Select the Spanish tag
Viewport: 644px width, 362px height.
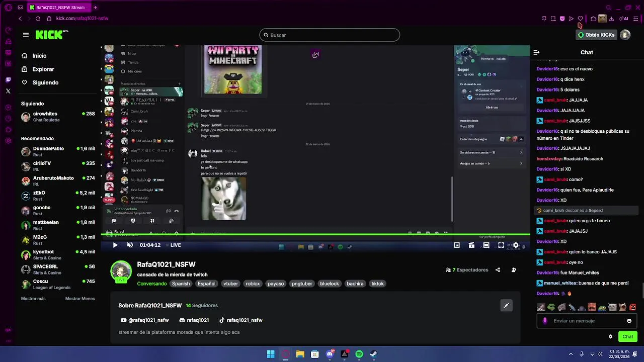[181, 284]
